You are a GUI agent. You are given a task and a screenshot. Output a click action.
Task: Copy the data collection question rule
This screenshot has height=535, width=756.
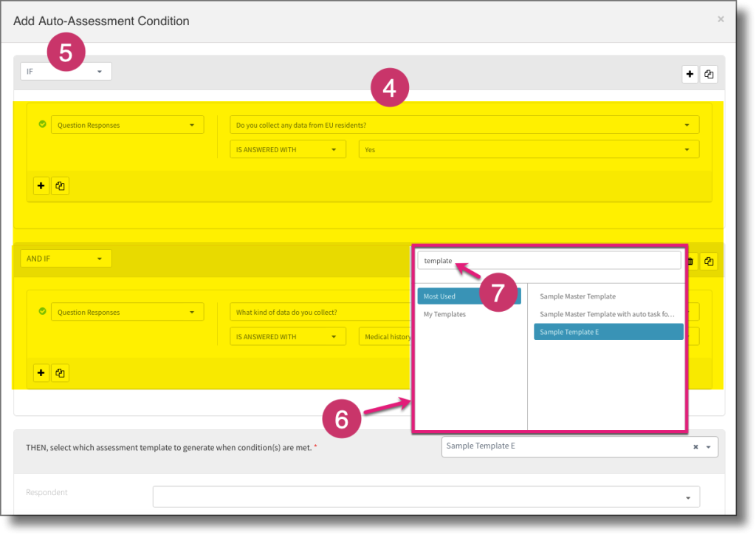point(60,372)
